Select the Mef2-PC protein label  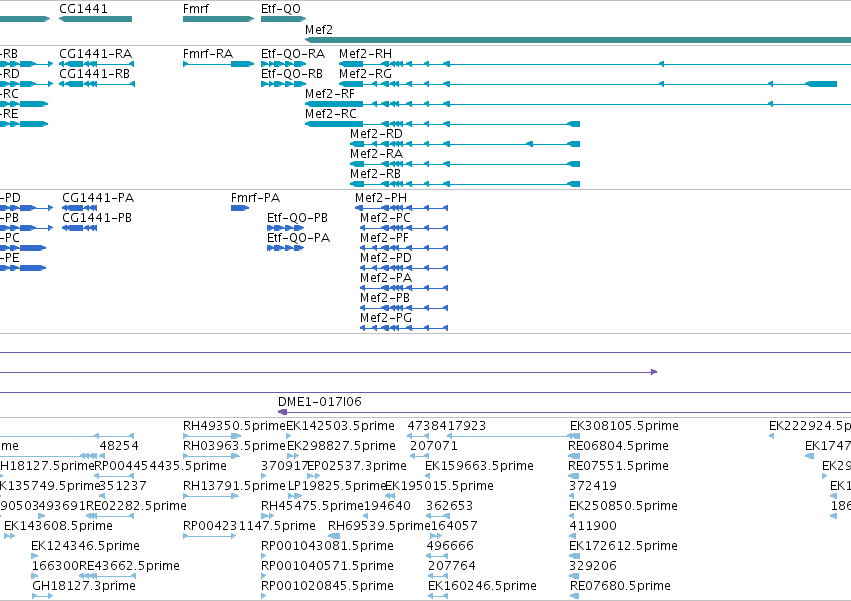tap(385, 218)
